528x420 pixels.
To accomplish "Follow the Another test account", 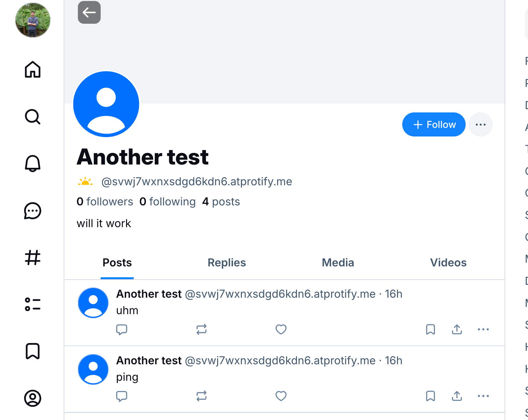I will coord(434,125).
